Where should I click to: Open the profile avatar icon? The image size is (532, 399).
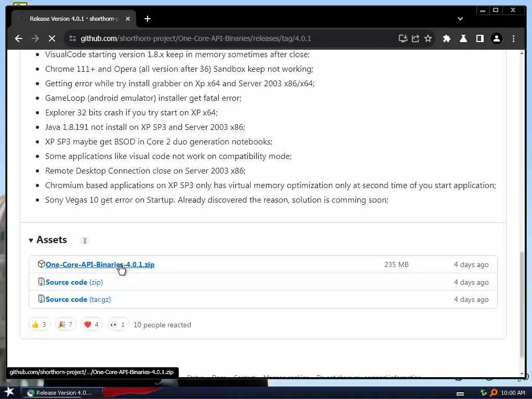[497, 38]
